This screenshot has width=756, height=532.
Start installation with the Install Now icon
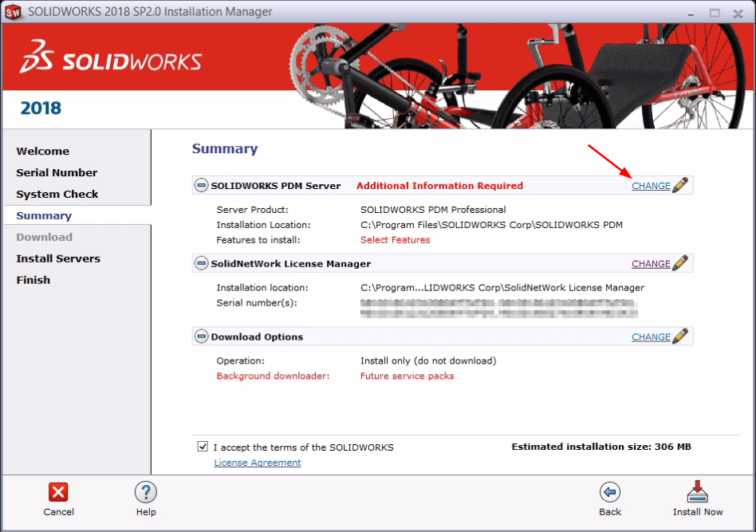(x=697, y=492)
